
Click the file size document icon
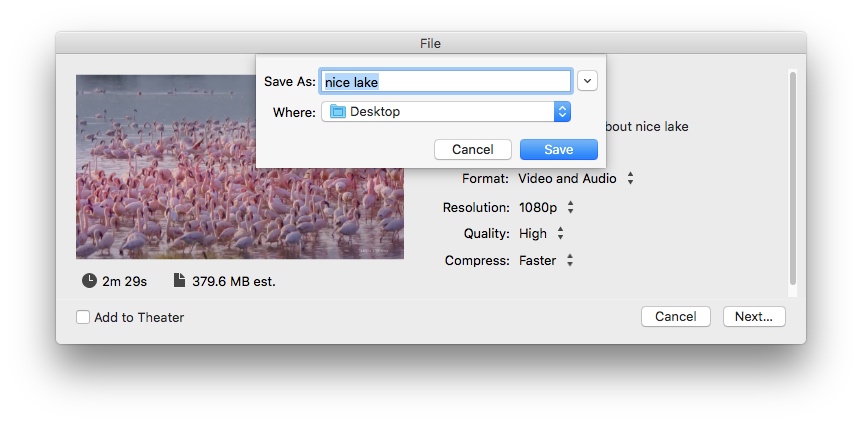(x=180, y=281)
